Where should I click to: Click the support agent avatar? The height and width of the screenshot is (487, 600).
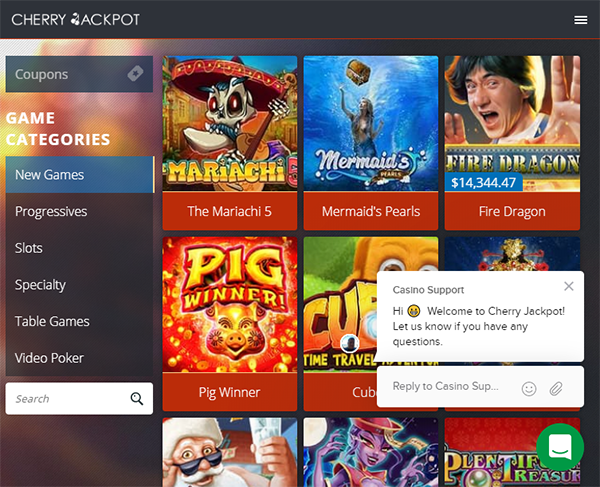(349, 343)
